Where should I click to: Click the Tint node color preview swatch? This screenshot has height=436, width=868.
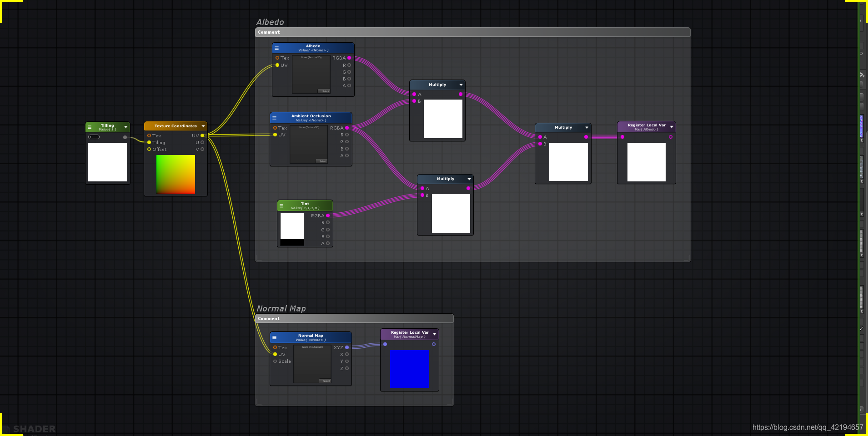pos(292,229)
